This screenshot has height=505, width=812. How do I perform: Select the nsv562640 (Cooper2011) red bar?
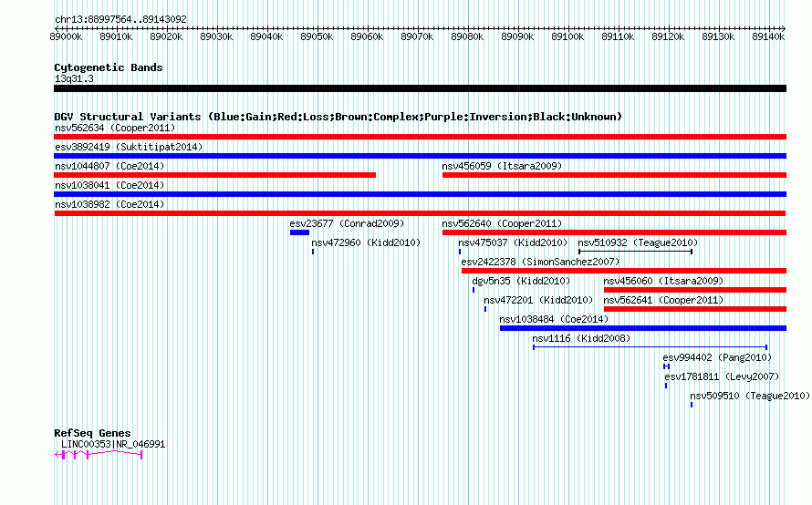point(614,232)
